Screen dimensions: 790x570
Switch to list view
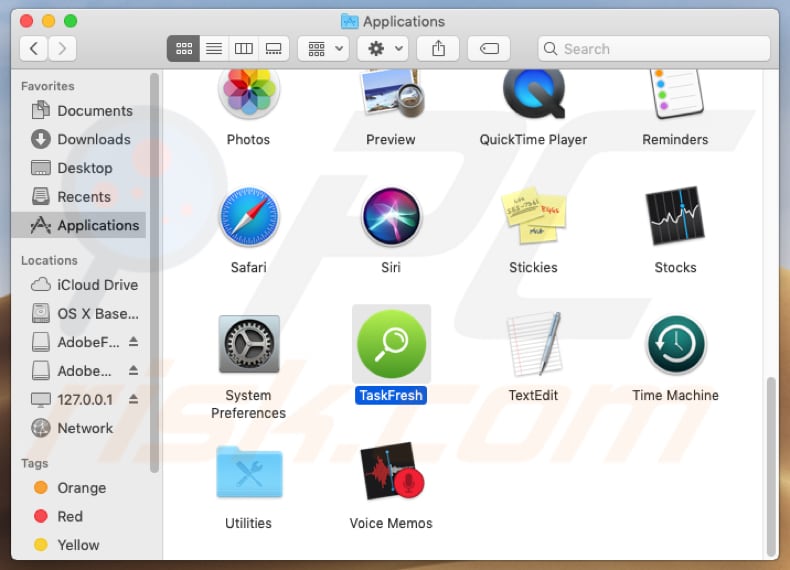tap(214, 49)
